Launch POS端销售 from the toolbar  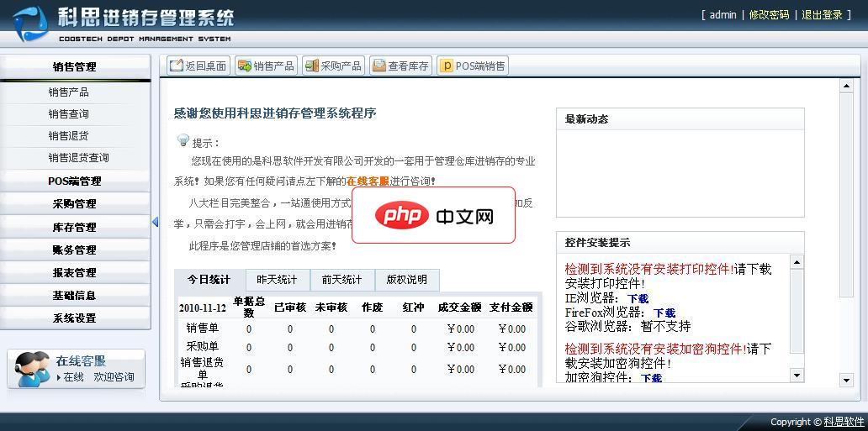click(473, 66)
